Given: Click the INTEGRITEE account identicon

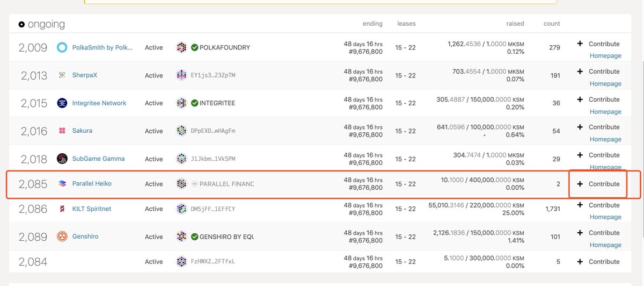Looking at the screenshot, I should [182, 103].
